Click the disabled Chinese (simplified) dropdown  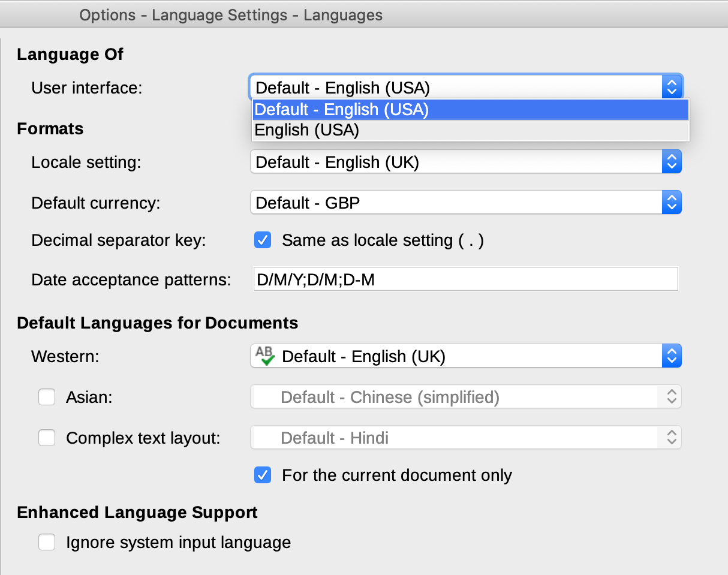[x=465, y=398]
